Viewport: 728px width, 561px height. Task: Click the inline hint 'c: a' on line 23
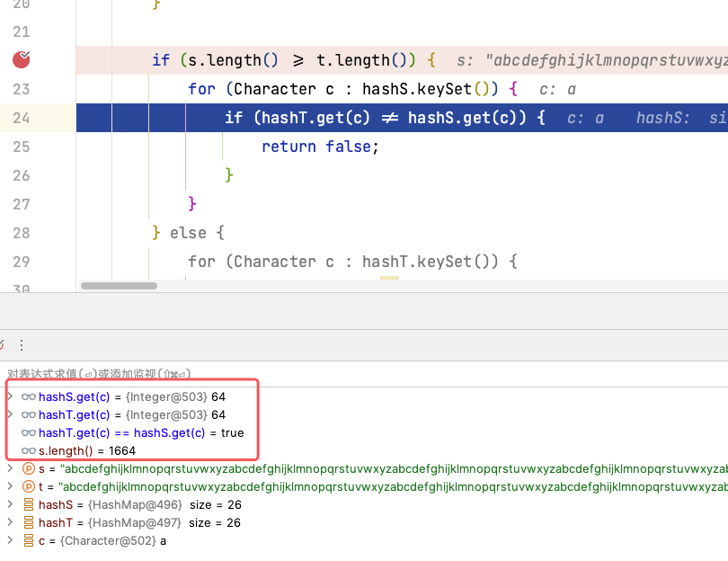tap(557, 89)
